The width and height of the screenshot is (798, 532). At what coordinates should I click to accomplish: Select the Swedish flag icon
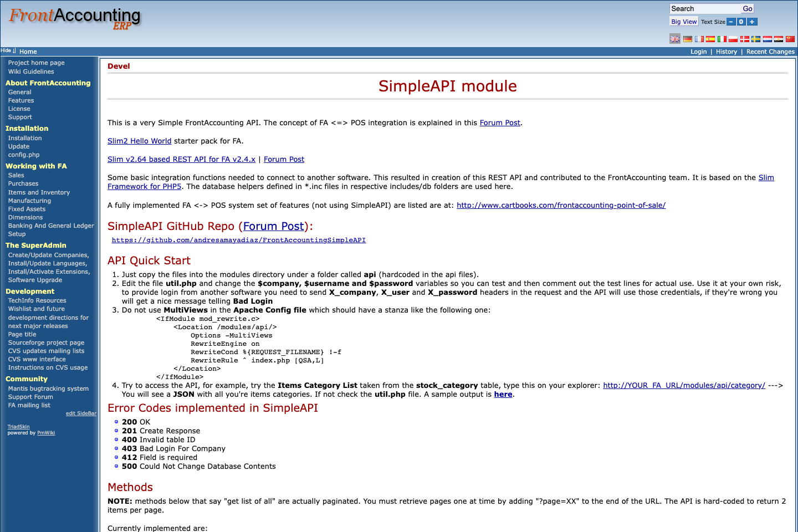click(x=756, y=39)
